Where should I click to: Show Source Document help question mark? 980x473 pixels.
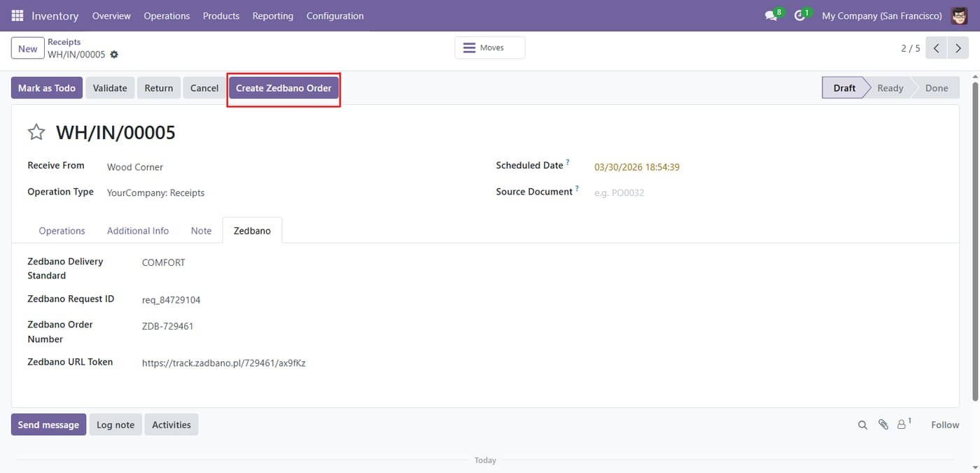click(577, 189)
